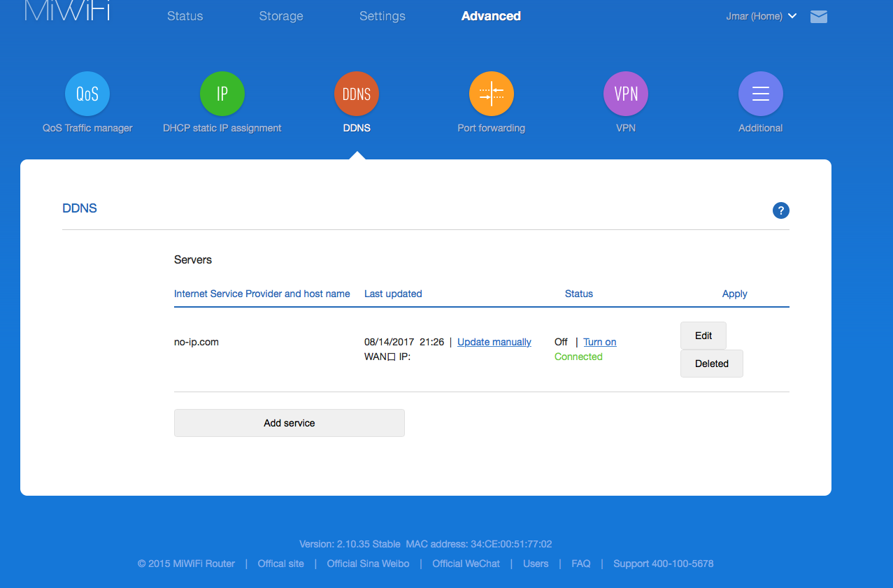Click the green DHCP static IP icon
893x588 pixels.
tap(222, 94)
